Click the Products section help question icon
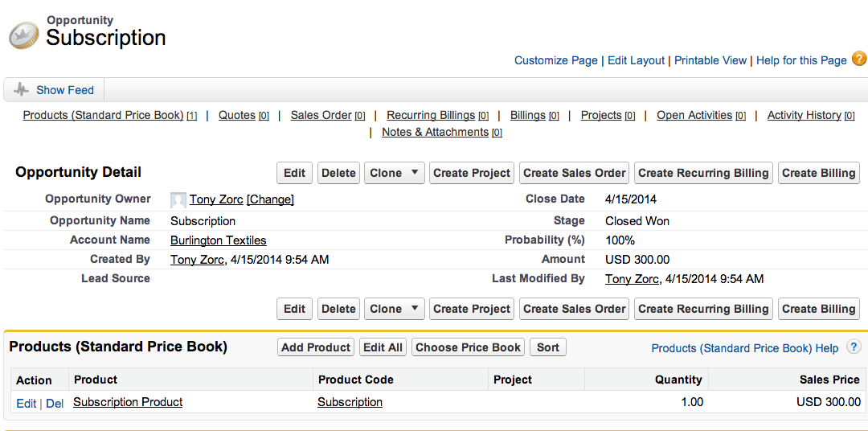This screenshot has width=868, height=431. click(854, 347)
